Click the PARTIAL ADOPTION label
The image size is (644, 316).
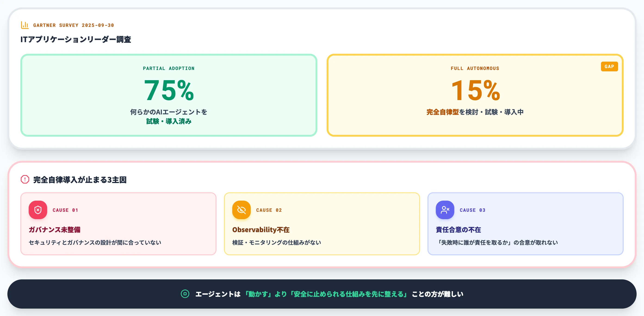[x=169, y=68]
